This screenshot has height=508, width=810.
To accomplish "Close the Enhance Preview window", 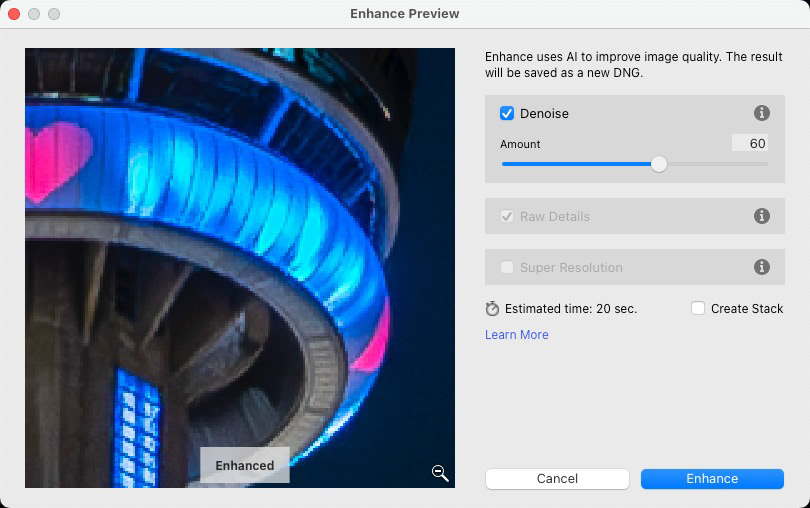I will pyautogui.click(x=14, y=14).
